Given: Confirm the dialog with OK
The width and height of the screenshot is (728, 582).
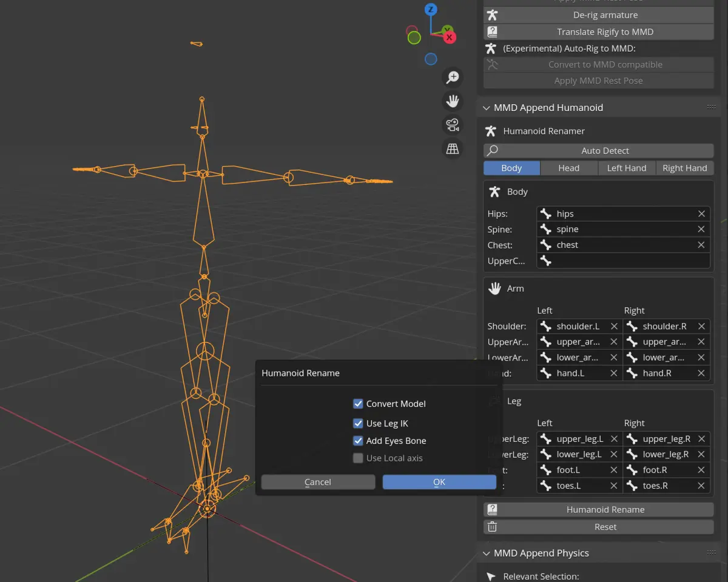Looking at the screenshot, I should tap(439, 482).
